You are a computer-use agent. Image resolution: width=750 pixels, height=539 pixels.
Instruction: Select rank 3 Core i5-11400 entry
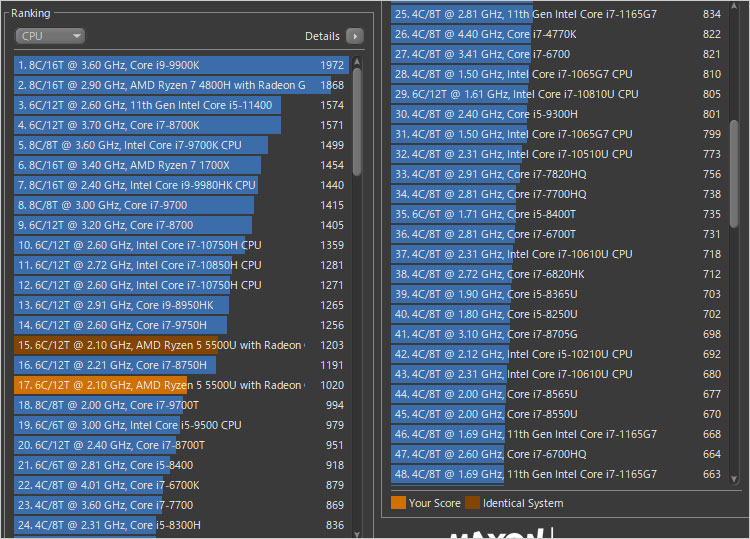click(x=182, y=105)
